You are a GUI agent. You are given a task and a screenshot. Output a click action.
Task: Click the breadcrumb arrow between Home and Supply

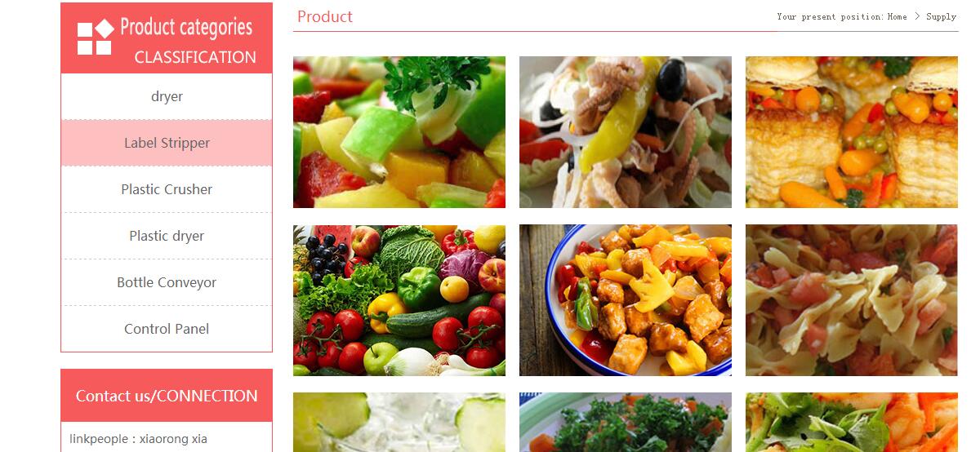[x=917, y=16]
